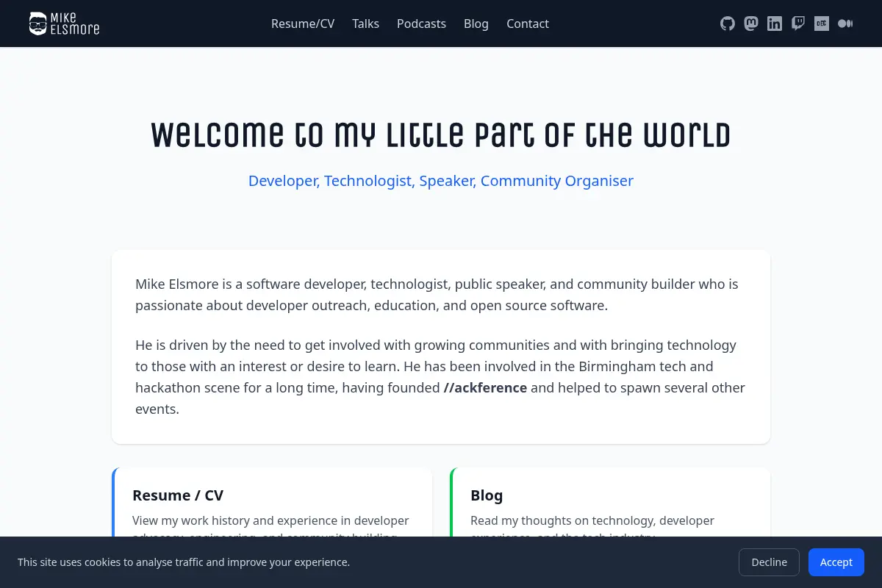Viewport: 882px width, 588px height.
Task: Open the Blog card heading
Action: [487, 495]
